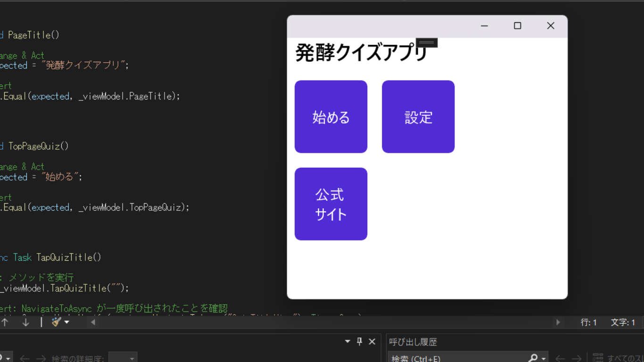This screenshot has width=644, height=362.
Task: Click the small debug toolbar handle above the title
Action: point(427,43)
